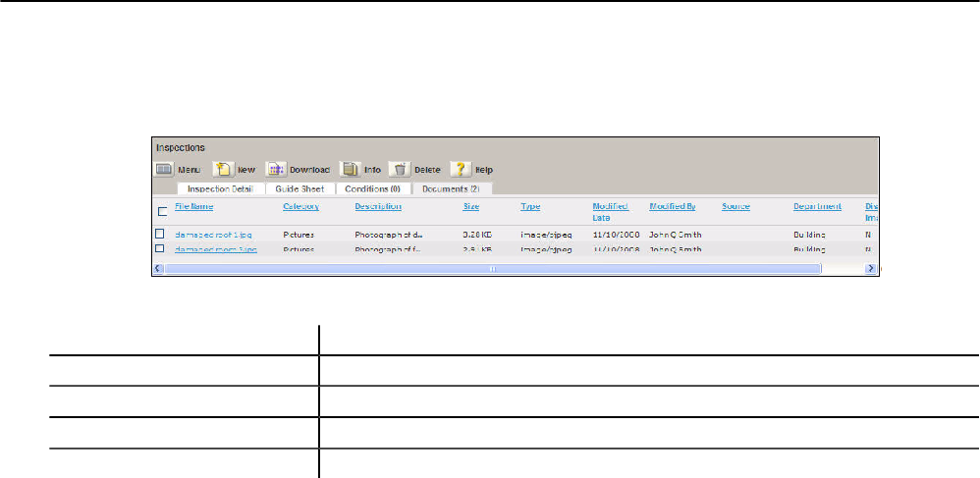Sort by the Description column header

pos(378,206)
